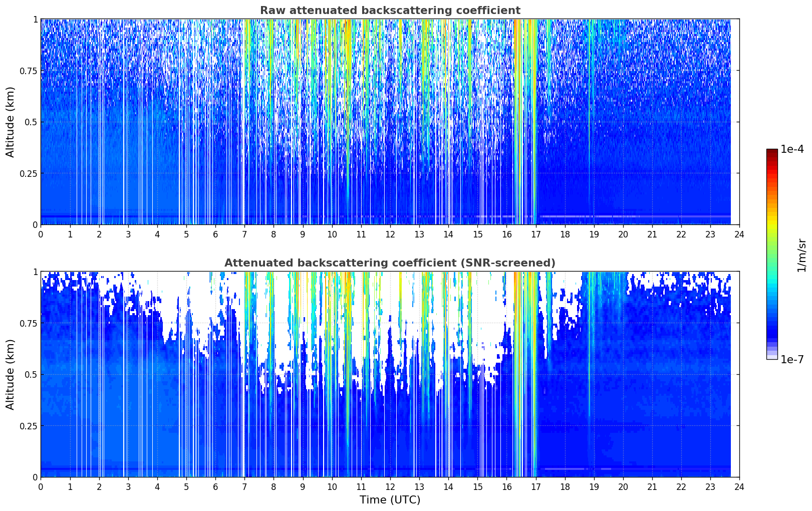Click the 0.25 altitude tick on SNR-screened plot

[x=28, y=426]
